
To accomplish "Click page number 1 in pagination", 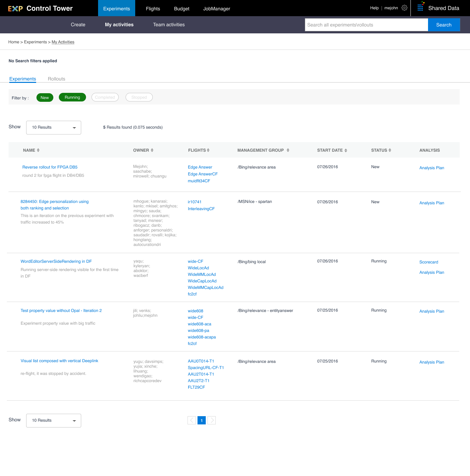I will tap(202, 420).
